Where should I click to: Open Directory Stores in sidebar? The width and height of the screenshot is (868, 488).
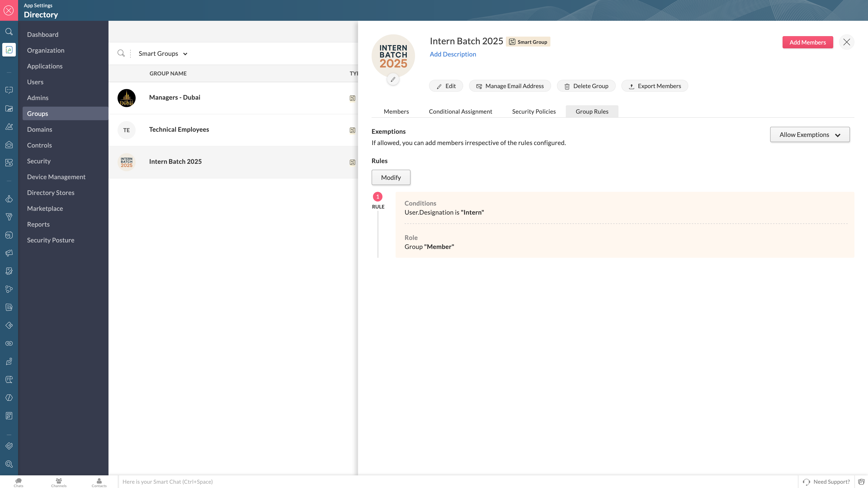point(51,193)
